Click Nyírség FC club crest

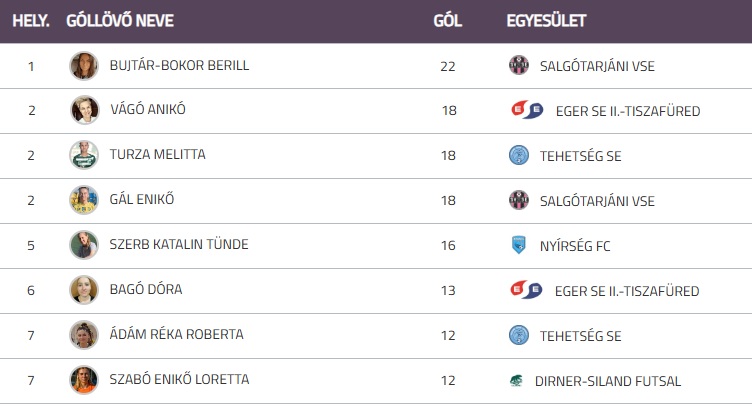pyautogui.click(x=518, y=245)
